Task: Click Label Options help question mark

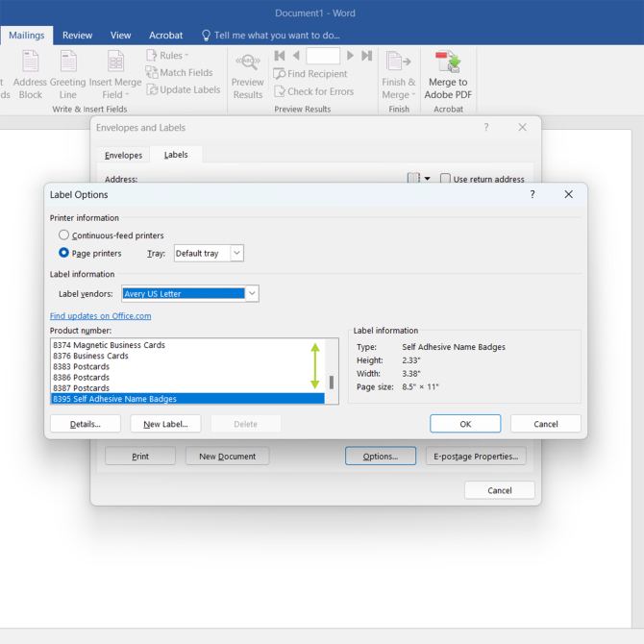Action: pyautogui.click(x=533, y=194)
